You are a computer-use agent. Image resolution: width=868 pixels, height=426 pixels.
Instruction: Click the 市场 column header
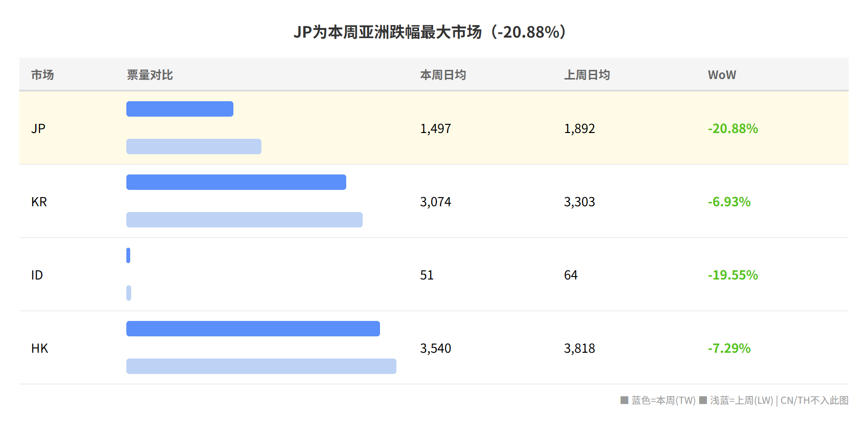pyautogui.click(x=42, y=75)
